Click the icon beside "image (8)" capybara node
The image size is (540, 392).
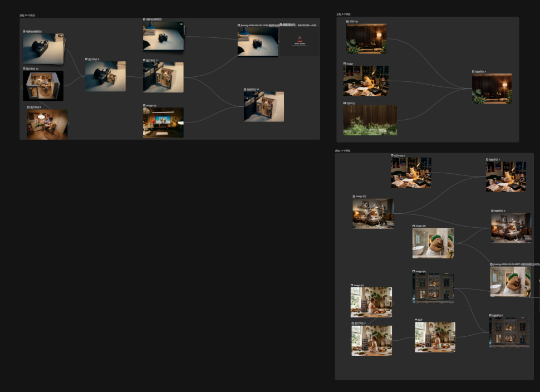point(414,226)
